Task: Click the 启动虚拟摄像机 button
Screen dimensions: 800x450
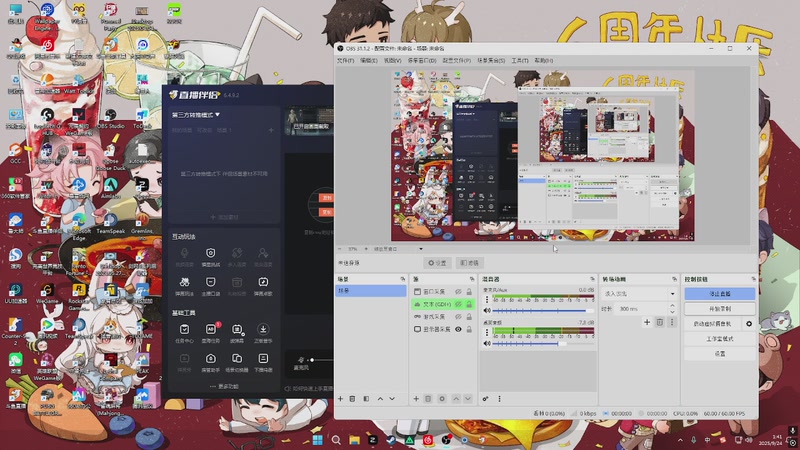Action: 713,323
